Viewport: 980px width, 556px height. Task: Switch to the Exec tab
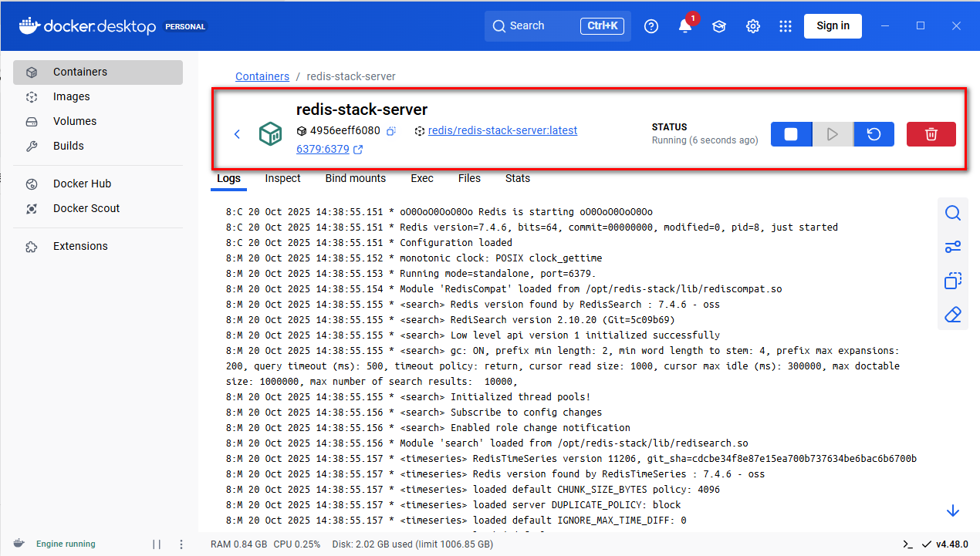[x=422, y=178]
